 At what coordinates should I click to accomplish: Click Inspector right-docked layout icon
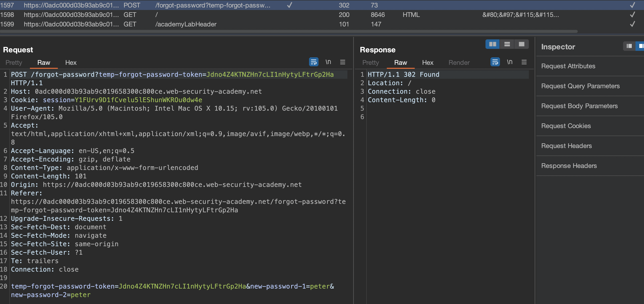(x=641, y=46)
